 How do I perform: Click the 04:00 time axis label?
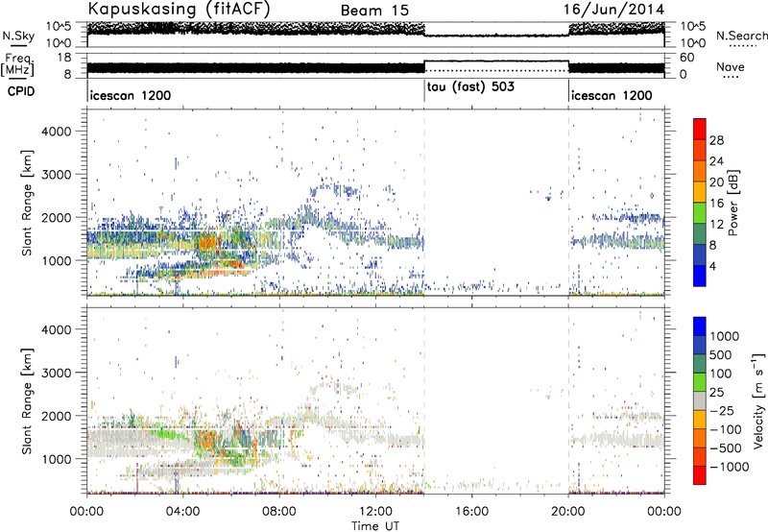(x=182, y=512)
